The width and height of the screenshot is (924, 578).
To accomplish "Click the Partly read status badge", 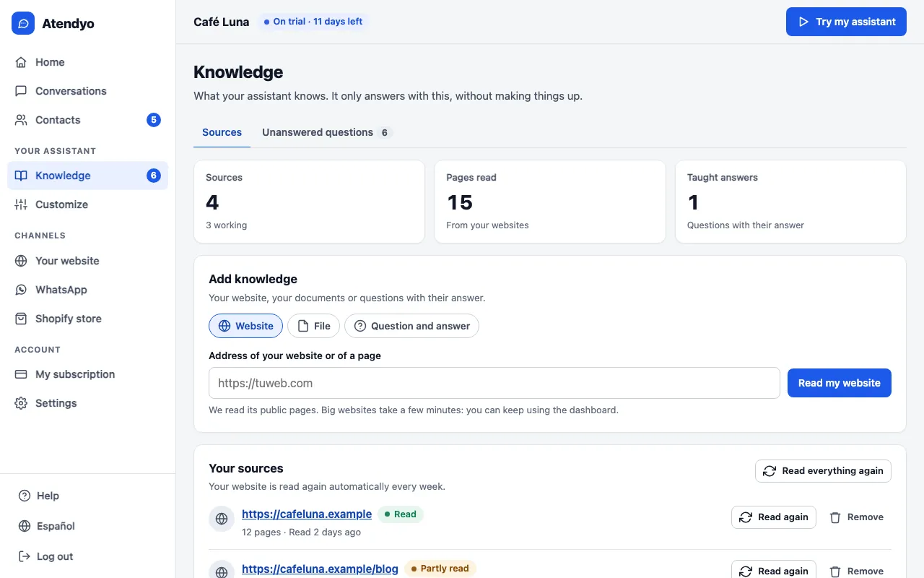I will point(440,569).
